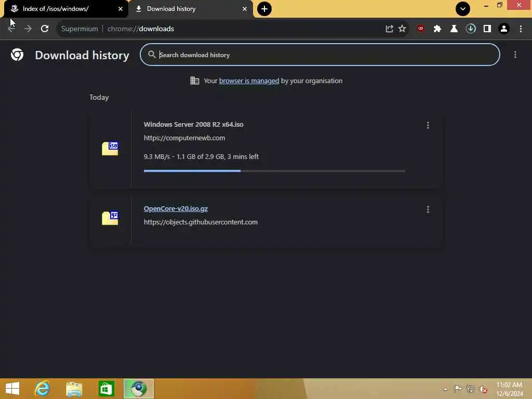Open the browser three-dot main menu
Screen dimensions: 532x399
[521, 29]
